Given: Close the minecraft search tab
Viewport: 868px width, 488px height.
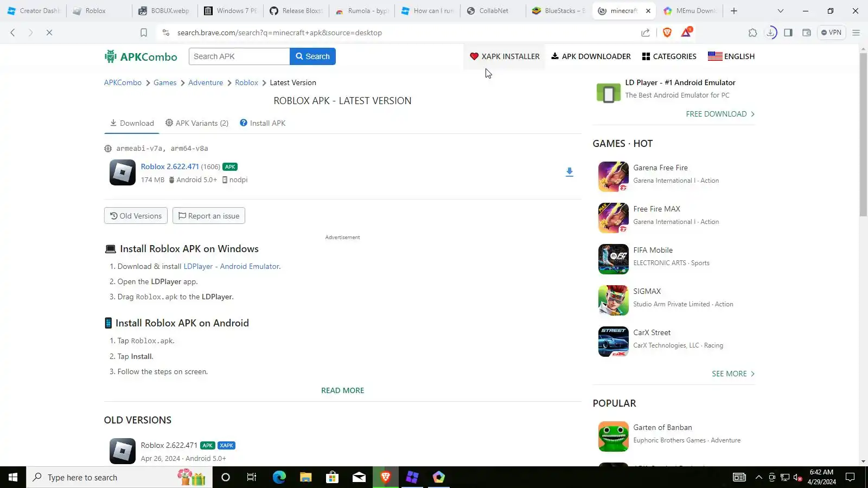Looking at the screenshot, I should click(x=648, y=11).
